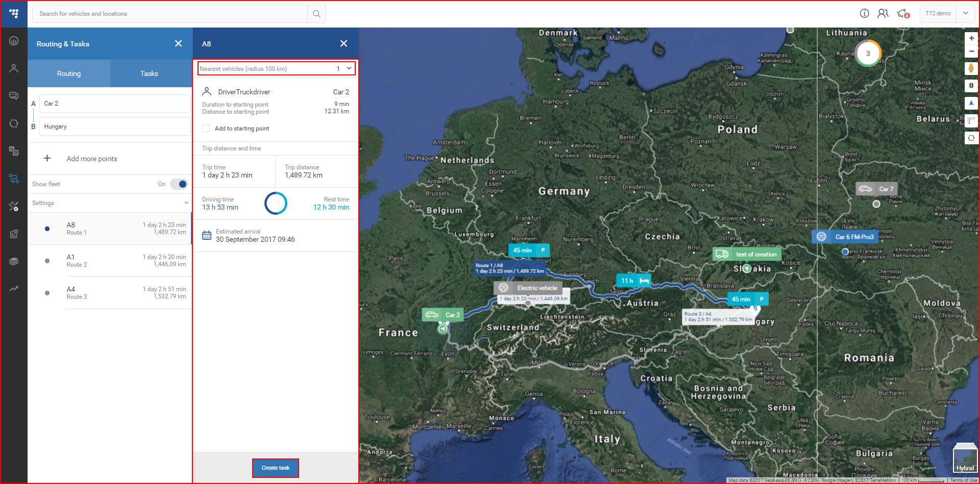
Task: Click the estimated arrival calendar icon
Action: 207,235
